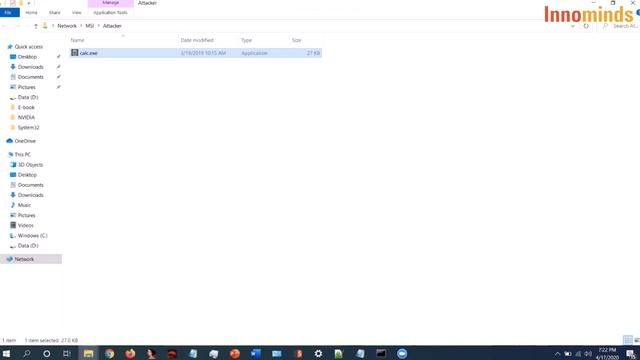
Task: Open Pictures under Quick access
Action: pyautogui.click(x=27, y=87)
